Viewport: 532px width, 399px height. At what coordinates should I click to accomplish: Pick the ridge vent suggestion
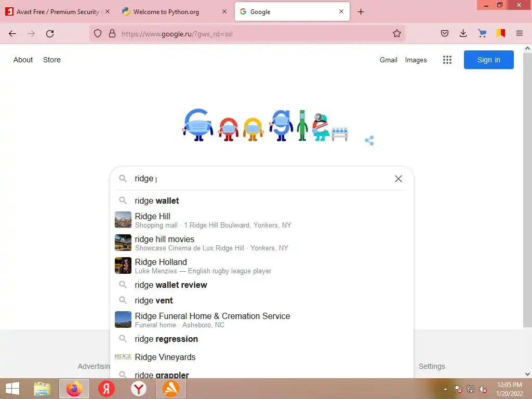(x=262, y=301)
